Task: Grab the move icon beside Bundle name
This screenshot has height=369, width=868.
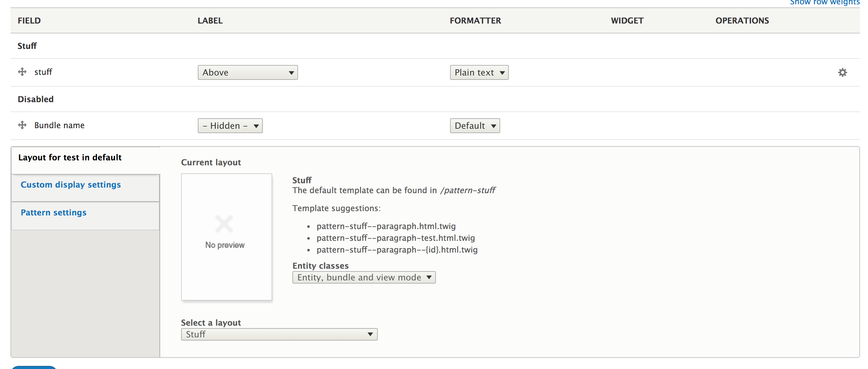Action: click(22, 125)
